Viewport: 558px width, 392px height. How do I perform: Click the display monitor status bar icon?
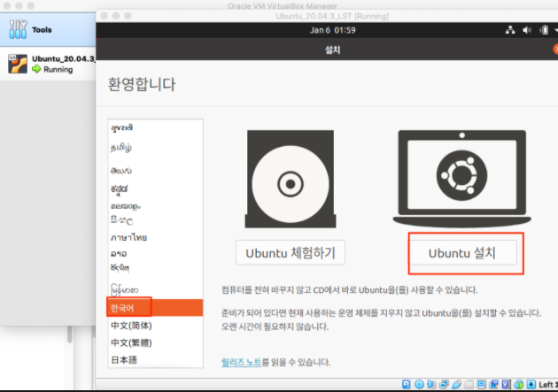pyautogui.click(x=481, y=384)
